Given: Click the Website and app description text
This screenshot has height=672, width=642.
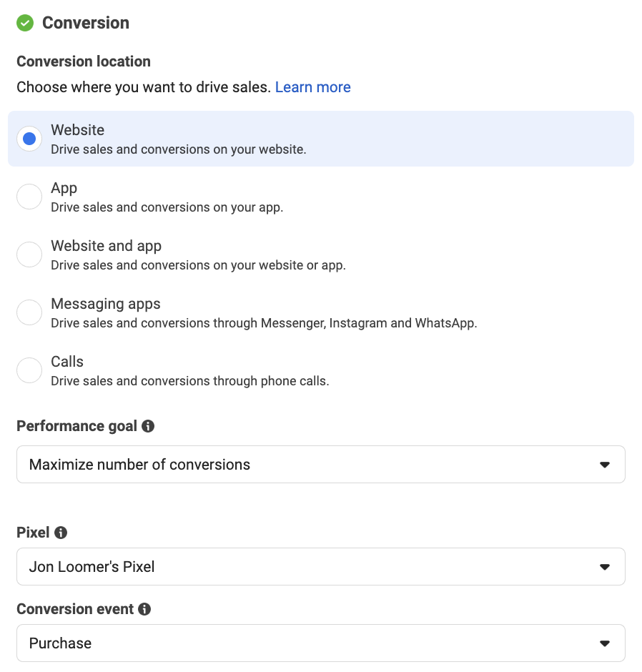Looking at the screenshot, I should (199, 265).
